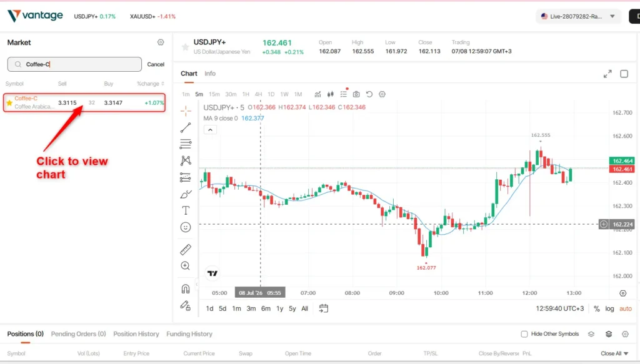Open the emoji icons tool

tap(186, 227)
